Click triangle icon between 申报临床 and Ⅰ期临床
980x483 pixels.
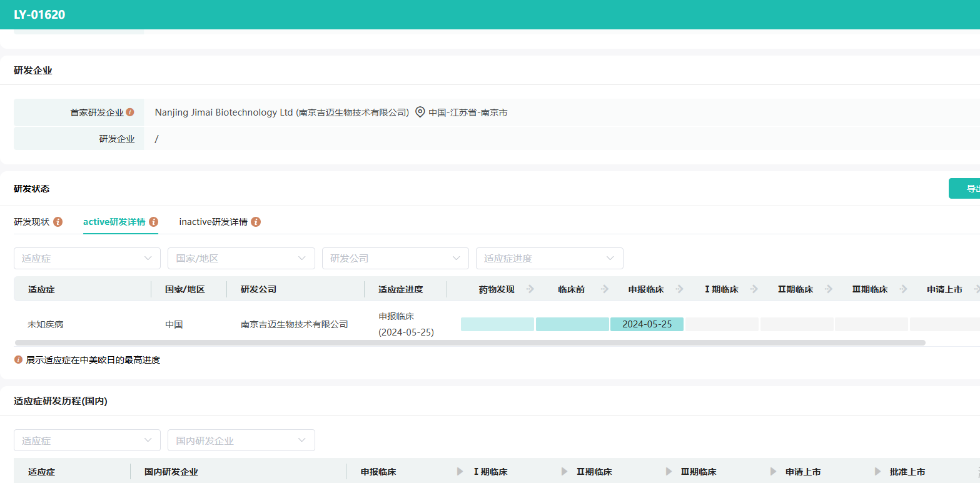(460, 472)
